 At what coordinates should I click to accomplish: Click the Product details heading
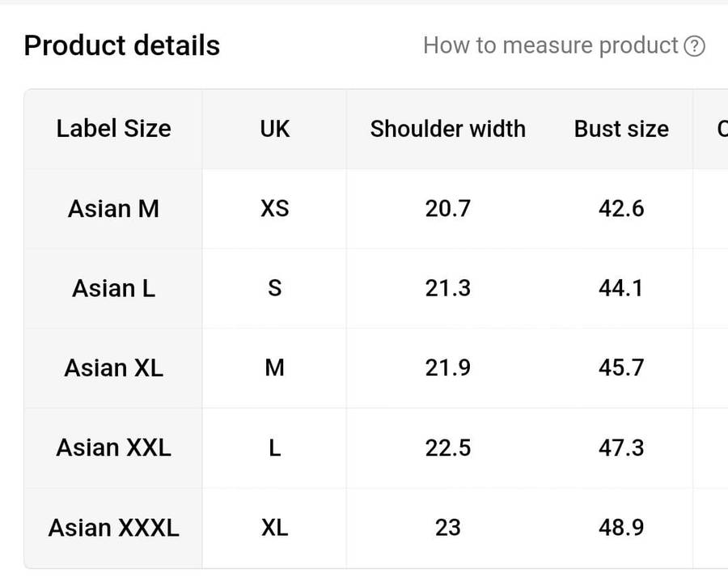[x=121, y=45]
